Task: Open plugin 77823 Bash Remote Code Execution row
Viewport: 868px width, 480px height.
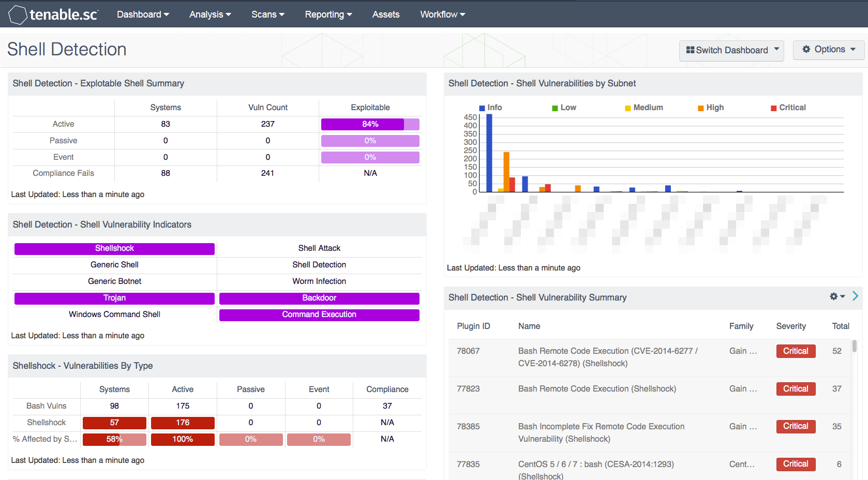Action: (649, 395)
